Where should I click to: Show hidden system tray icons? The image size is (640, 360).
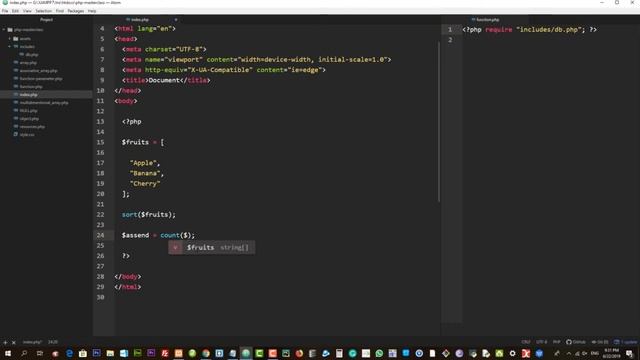click(569, 353)
